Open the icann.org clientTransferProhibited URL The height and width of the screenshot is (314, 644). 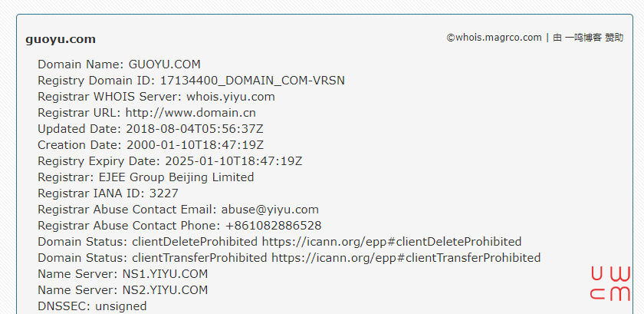406,258
